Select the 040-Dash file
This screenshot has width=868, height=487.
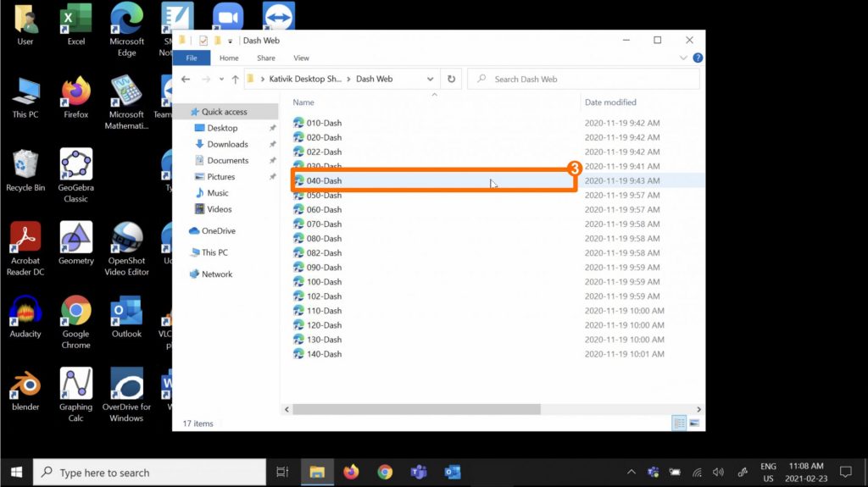(324, 180)
